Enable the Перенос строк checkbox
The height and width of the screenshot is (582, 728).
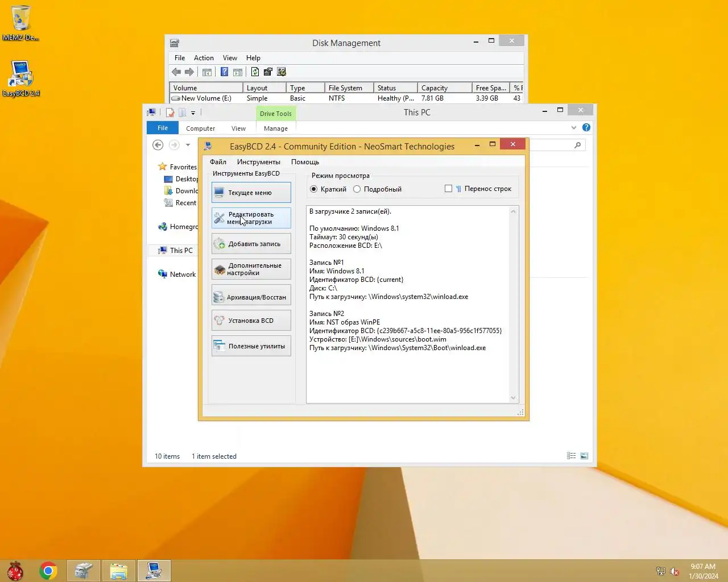448,189
